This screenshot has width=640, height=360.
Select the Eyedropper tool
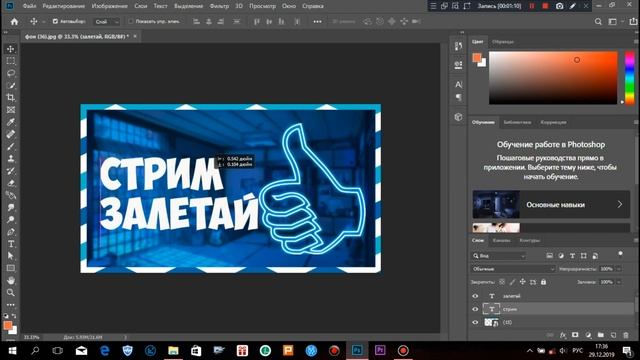pyautogui.click(x=11, y=122)
